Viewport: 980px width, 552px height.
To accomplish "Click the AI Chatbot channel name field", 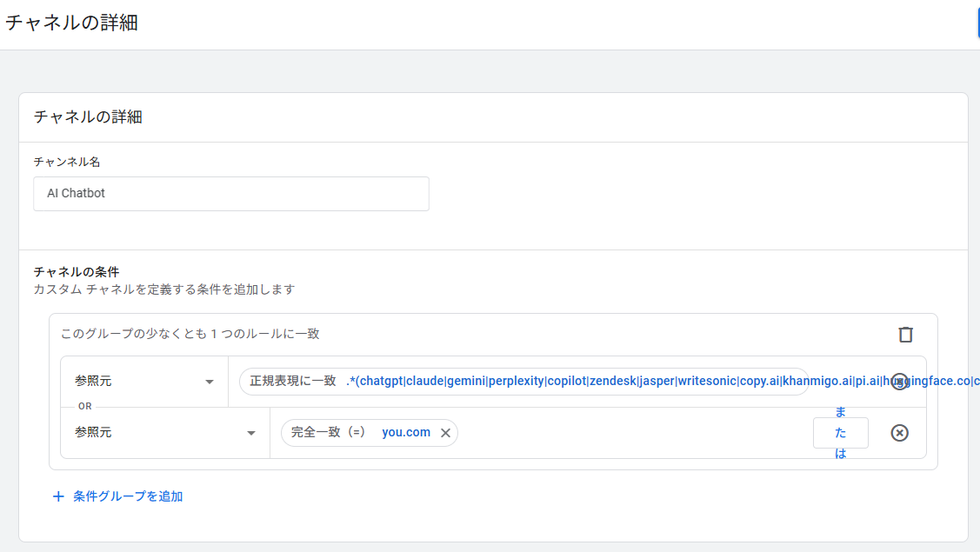I will coord(231,194).
